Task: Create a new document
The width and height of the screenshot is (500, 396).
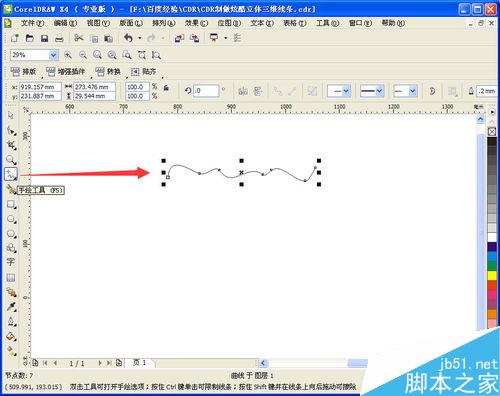Action: 15,38
